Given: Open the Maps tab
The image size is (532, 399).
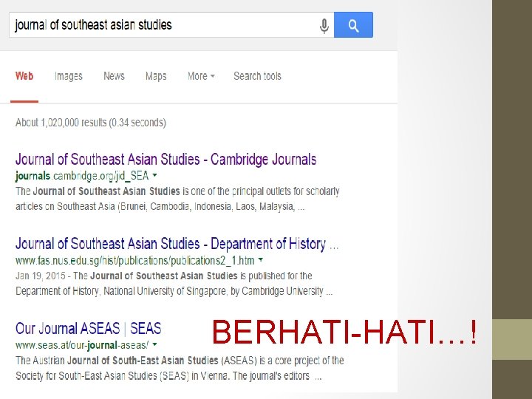Looking at the screenshot, I should [x=156, y=76].
